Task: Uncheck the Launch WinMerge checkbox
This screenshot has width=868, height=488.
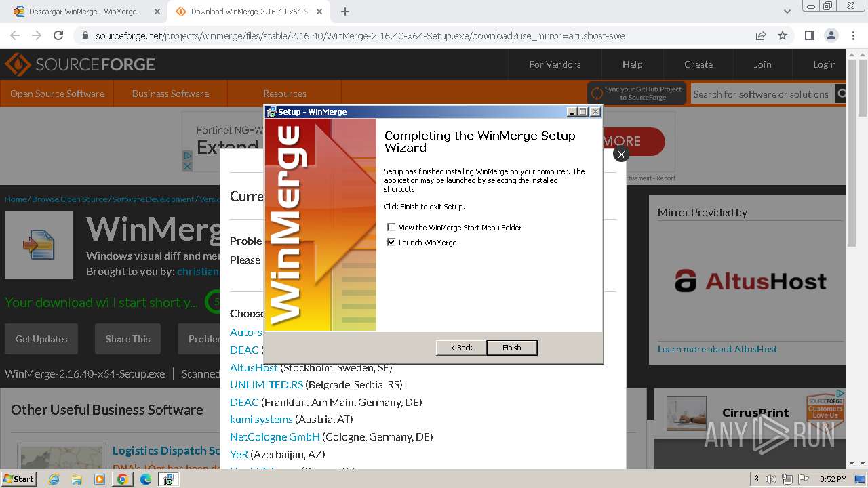Action: pos(391,242)
